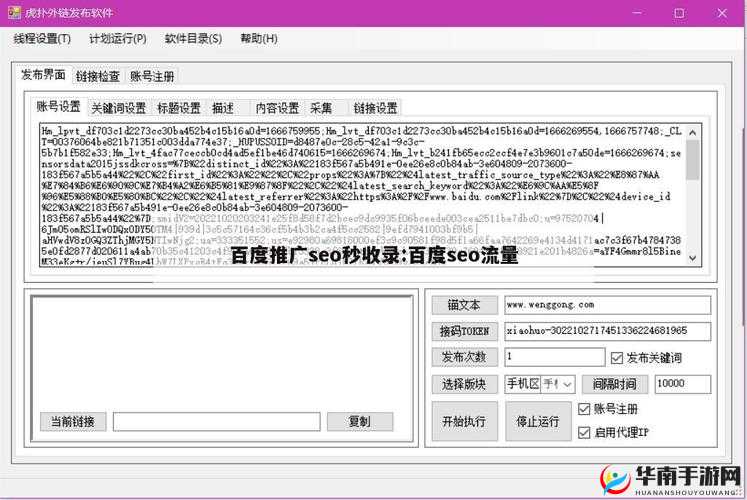Click the cookie box scroll-down arrow
This screenshot has height=500, width=747.
tap(693, 258)
